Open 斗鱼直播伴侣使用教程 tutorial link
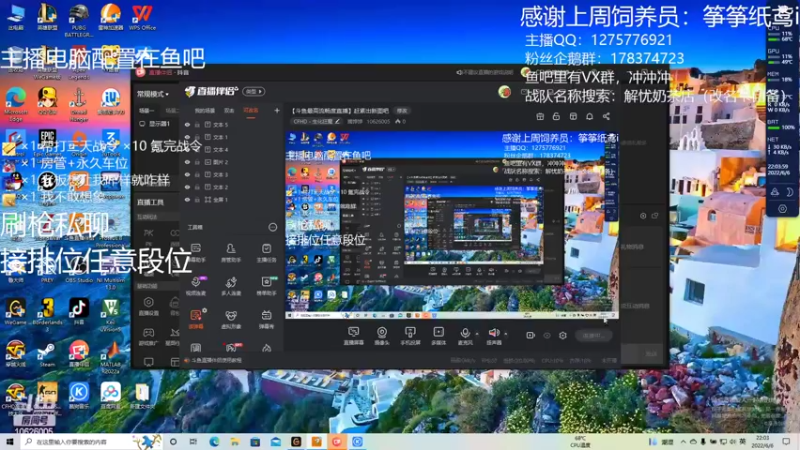800x450 pixels. coord(216,360)
